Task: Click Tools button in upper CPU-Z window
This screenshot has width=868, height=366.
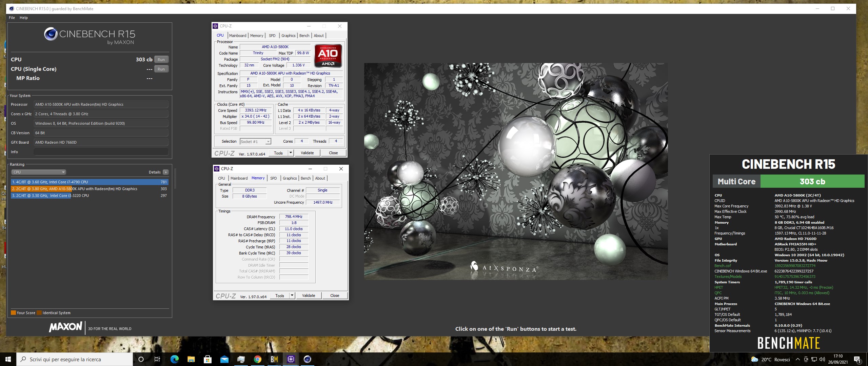Action: 278,153
